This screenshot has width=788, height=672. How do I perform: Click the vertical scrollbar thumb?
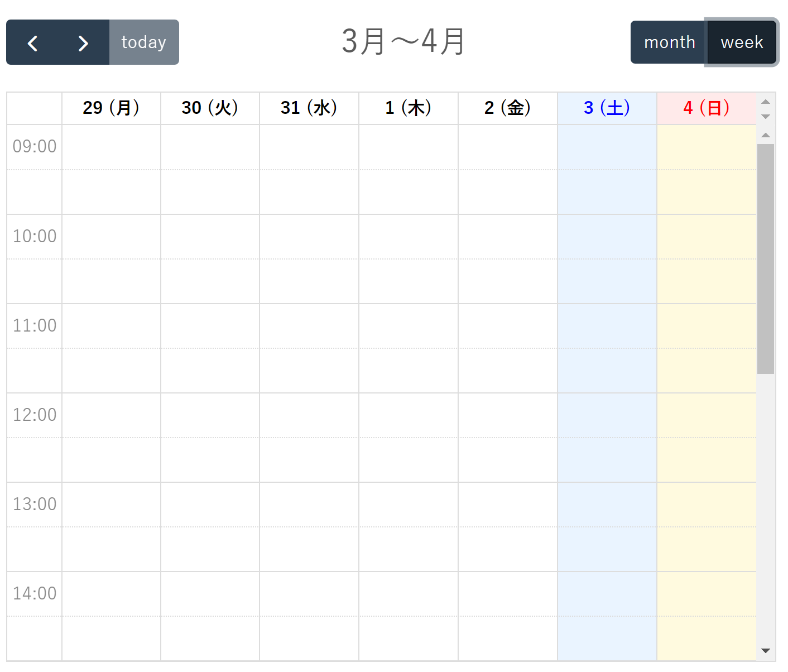(x=766, y=258)
